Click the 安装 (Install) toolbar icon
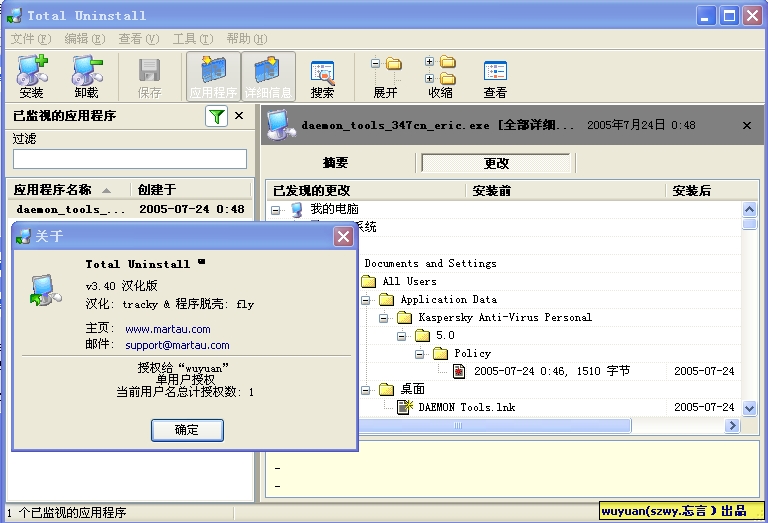The width and height of the screenshot is (768, 523). 32,76
